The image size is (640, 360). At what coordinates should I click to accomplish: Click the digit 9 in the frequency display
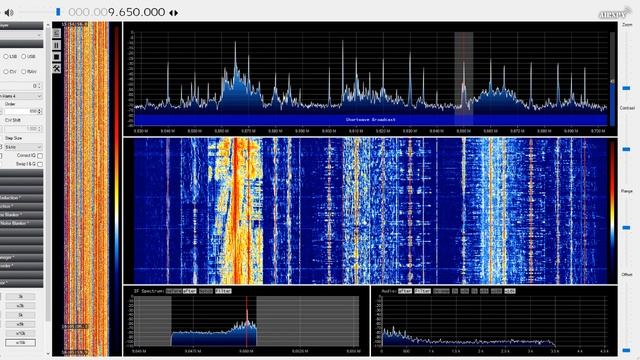click(x=111, y=12)
